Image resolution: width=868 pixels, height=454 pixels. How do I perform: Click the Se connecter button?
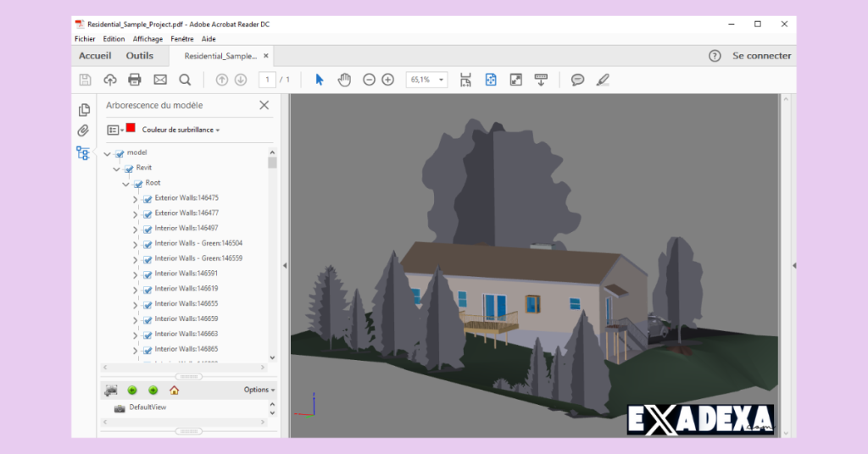click(x=761, y=56)
